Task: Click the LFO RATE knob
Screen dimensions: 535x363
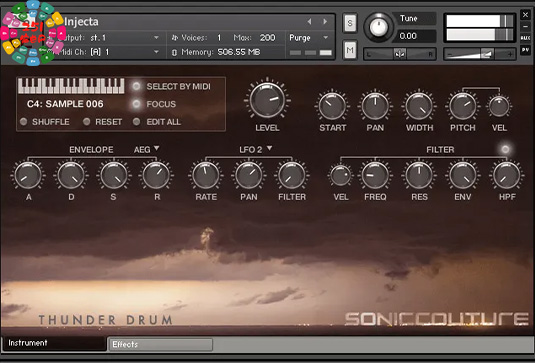Action: (206, 175)
